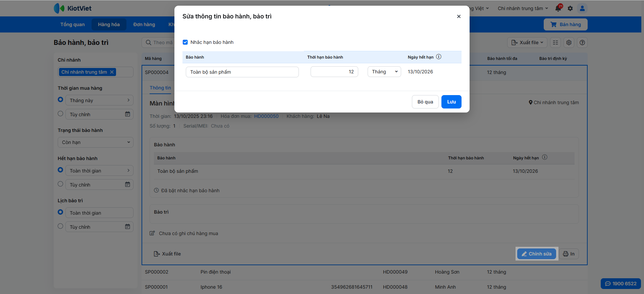Viewport: 644px width, 294px height.
Task: Expand the Còn hạn status dropdown
Action: [96, 142]
